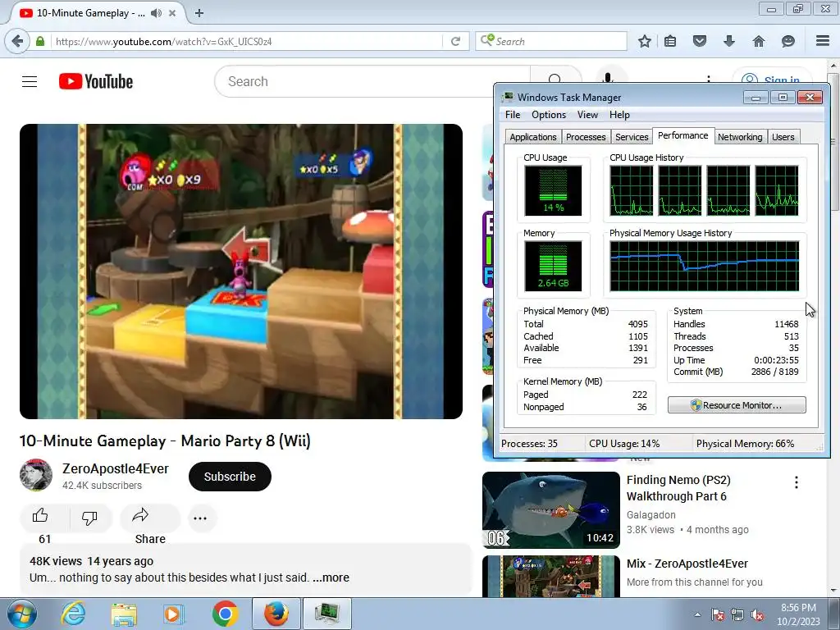Click the Firefox URL address bar
This screenshot has width=840, height=630.
click(246, 41)
